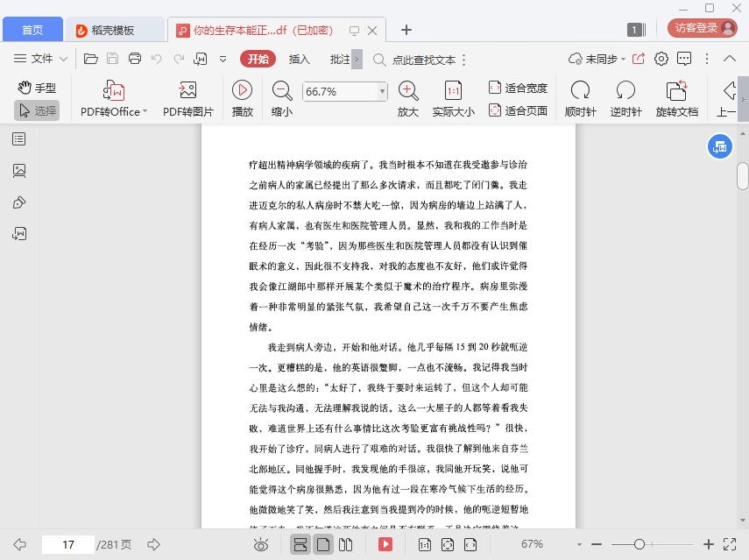Rotate the page clockwise with 顺时针

580,91
